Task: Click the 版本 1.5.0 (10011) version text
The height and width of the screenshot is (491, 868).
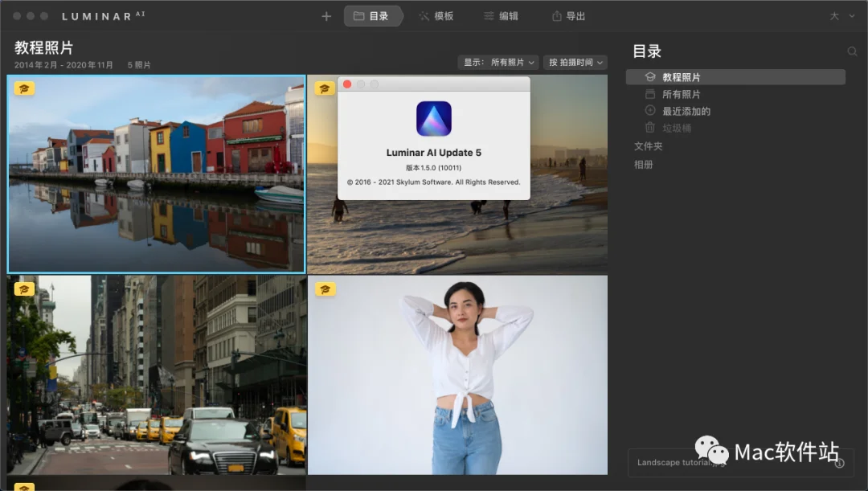Action: pyautogui.click(x=433, y=168)
